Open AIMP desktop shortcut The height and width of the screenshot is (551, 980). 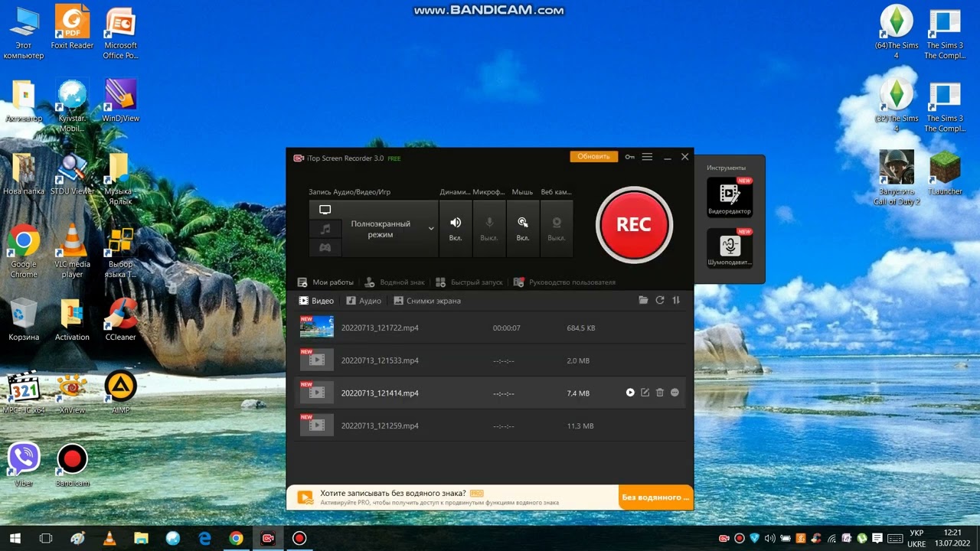pos(120,393)
